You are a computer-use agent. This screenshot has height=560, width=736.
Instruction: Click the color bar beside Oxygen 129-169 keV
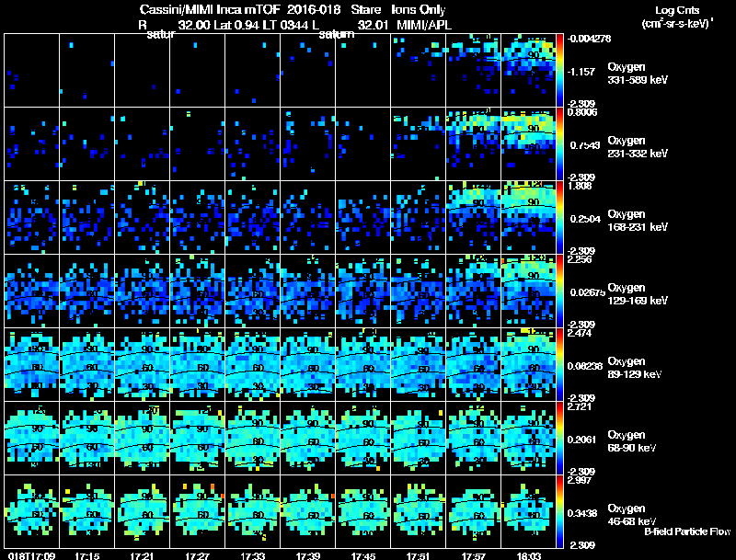(x=559, y=291)
